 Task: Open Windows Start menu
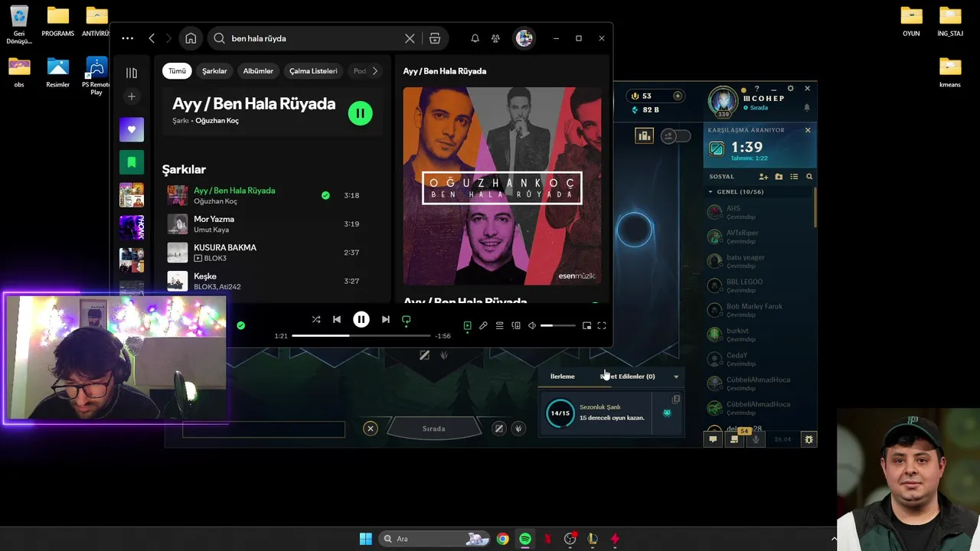366,539
